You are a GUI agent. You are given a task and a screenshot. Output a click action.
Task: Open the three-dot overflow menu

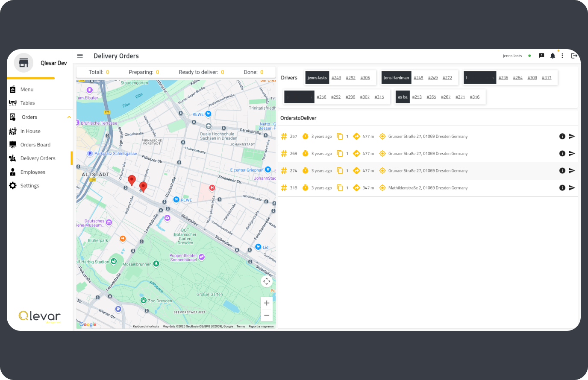coord(562,56)
